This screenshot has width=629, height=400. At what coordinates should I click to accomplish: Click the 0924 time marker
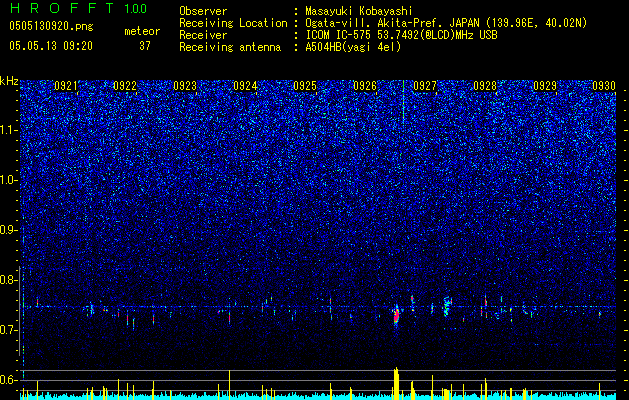point(245,86)
